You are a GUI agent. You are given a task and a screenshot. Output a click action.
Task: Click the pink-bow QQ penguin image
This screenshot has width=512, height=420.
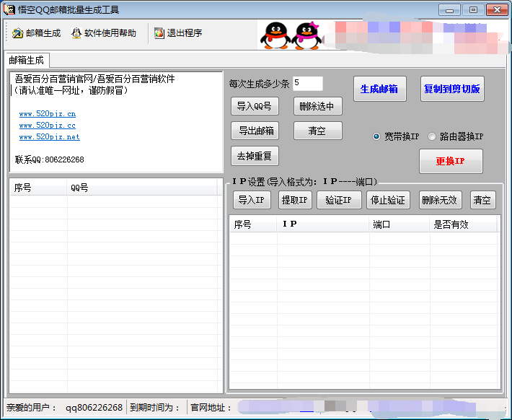[306, 35]
